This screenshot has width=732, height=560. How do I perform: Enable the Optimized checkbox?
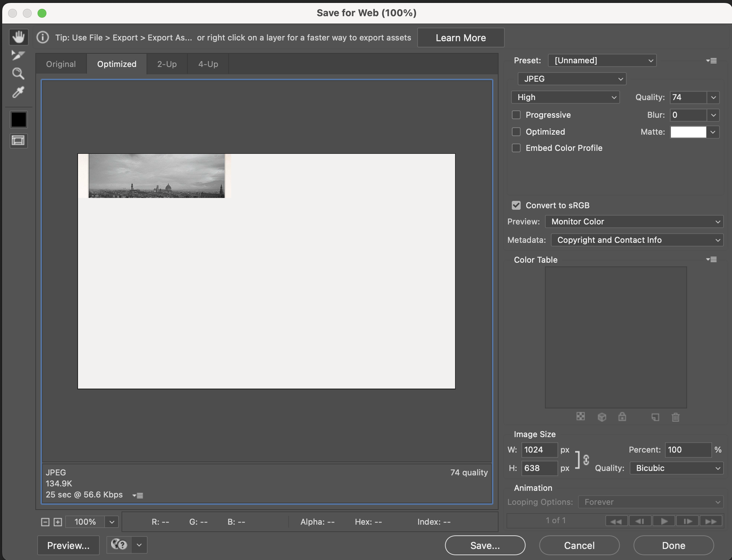pyautogui.click(x=516, y=132)
